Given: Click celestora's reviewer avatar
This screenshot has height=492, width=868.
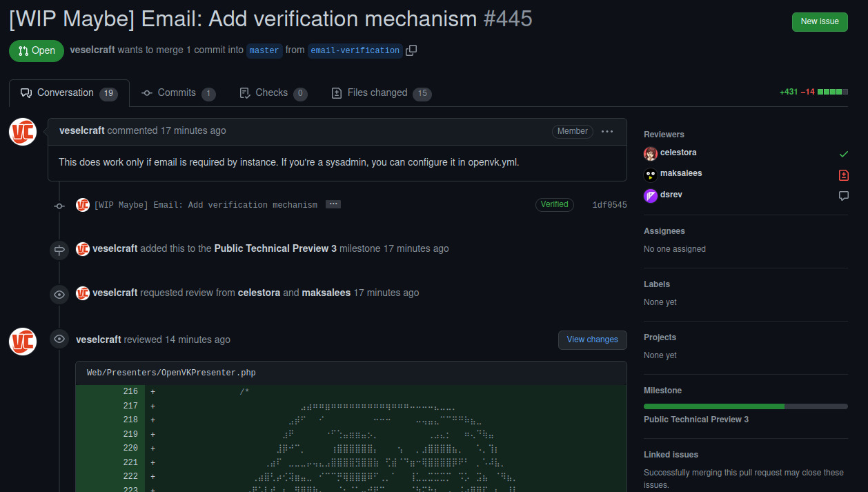Looking at the screenshot, I should click(x=650, y=153).
